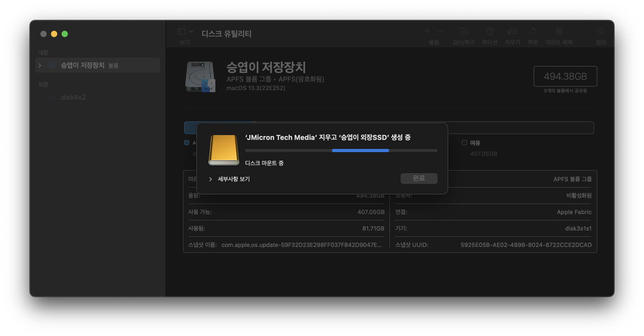The height and width of the screenshot is (336, 644).
Task: Expand the 승엽이 저장장치 volume tree
Action: pos(40,65)
